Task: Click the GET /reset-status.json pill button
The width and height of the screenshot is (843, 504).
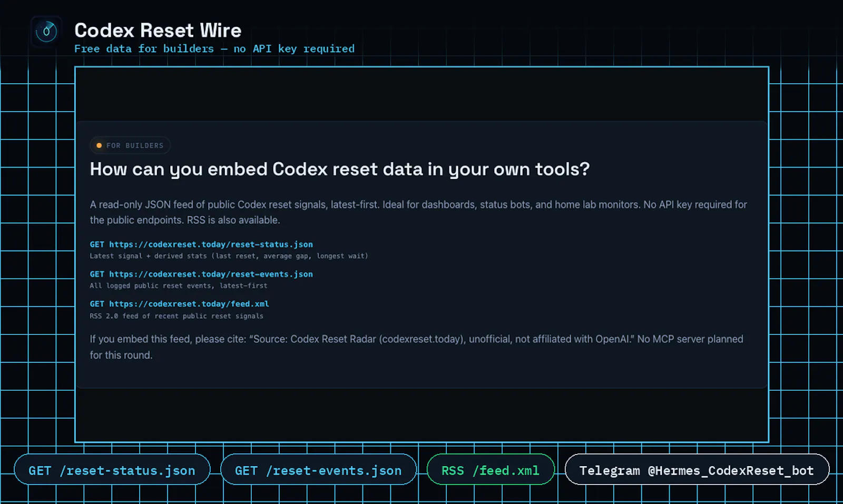Action: [112, 470]
